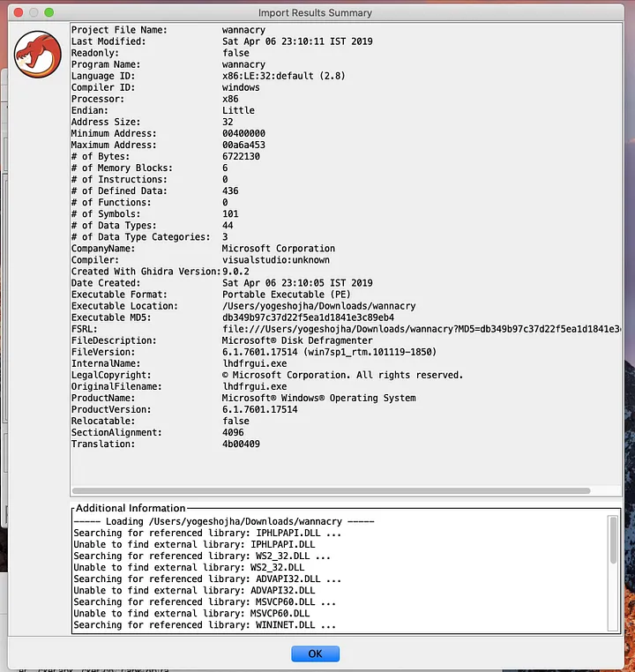
Task: Minimize the Import Results Summary dialog
Action: pos(33,13)
